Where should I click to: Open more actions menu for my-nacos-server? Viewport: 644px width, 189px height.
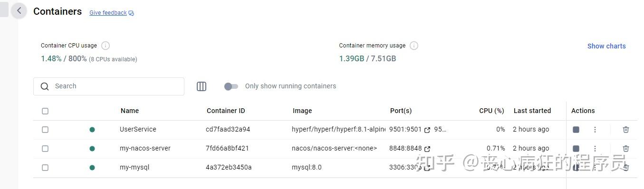[595, 149]
